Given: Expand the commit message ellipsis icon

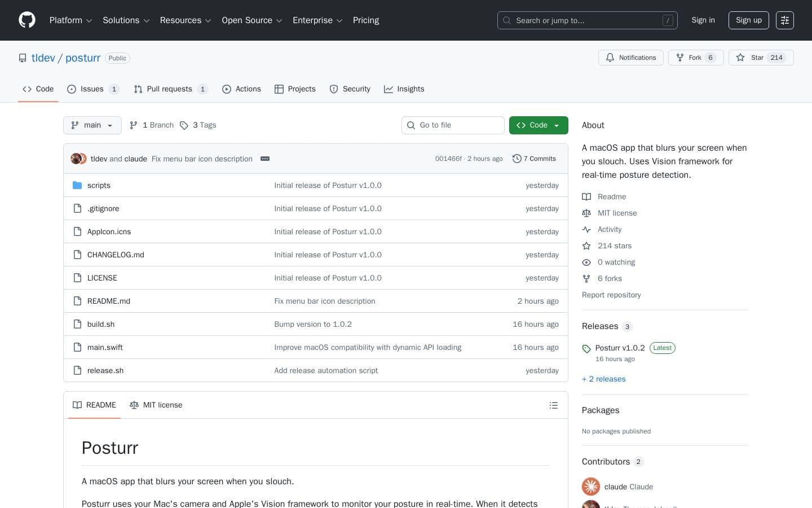Looking at the screenshot, I should 265,159.
